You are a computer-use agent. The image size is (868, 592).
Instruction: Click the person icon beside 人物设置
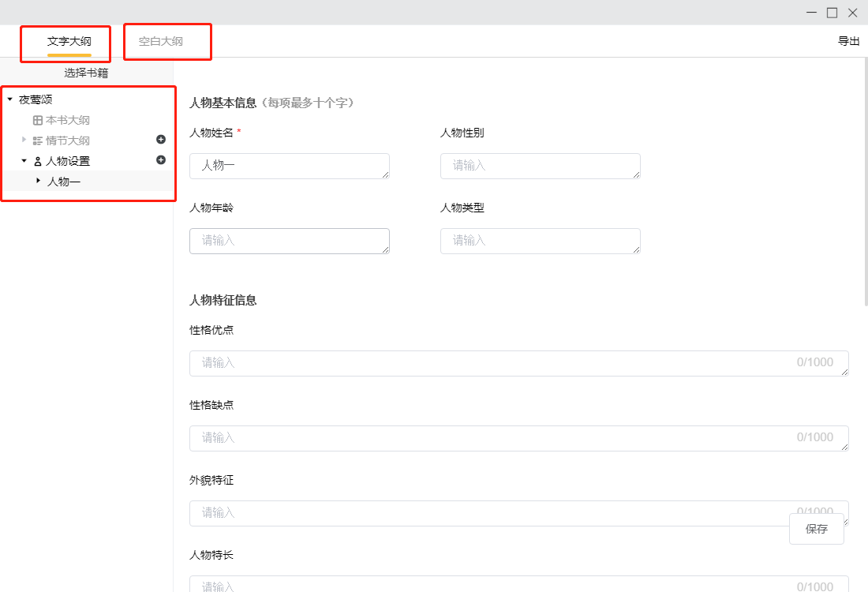pyautogui.click(x=38, y=161)
